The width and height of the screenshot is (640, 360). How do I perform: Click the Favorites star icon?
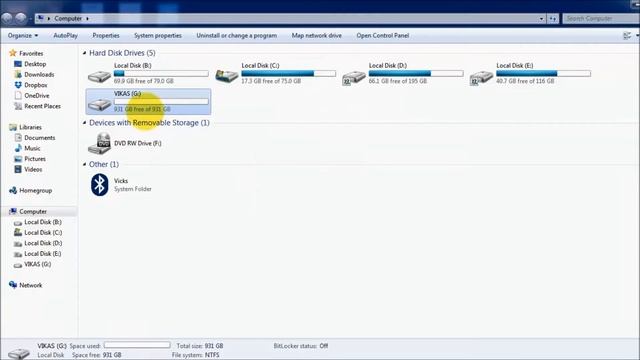pos(13,53)
